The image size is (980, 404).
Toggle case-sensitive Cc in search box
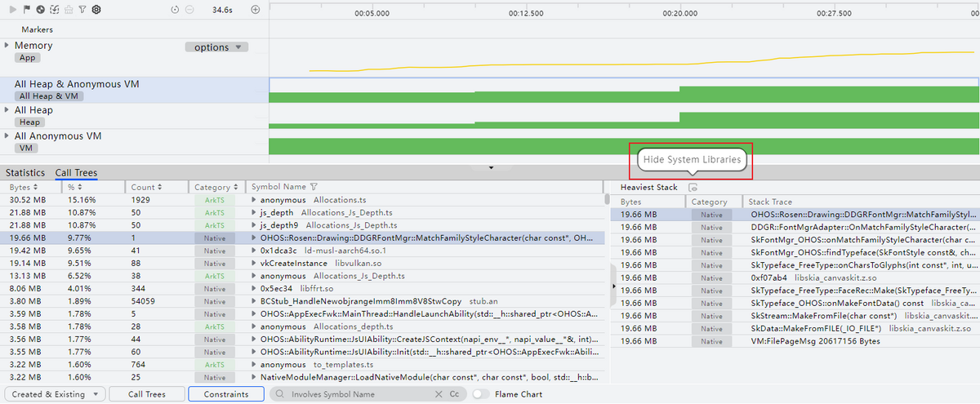[x=454, y=394]
